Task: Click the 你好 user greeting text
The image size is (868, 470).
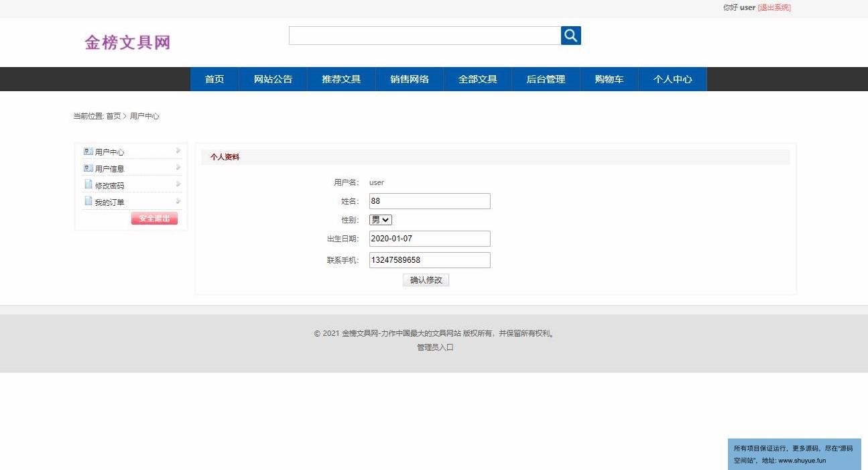Action: (739, 7)
